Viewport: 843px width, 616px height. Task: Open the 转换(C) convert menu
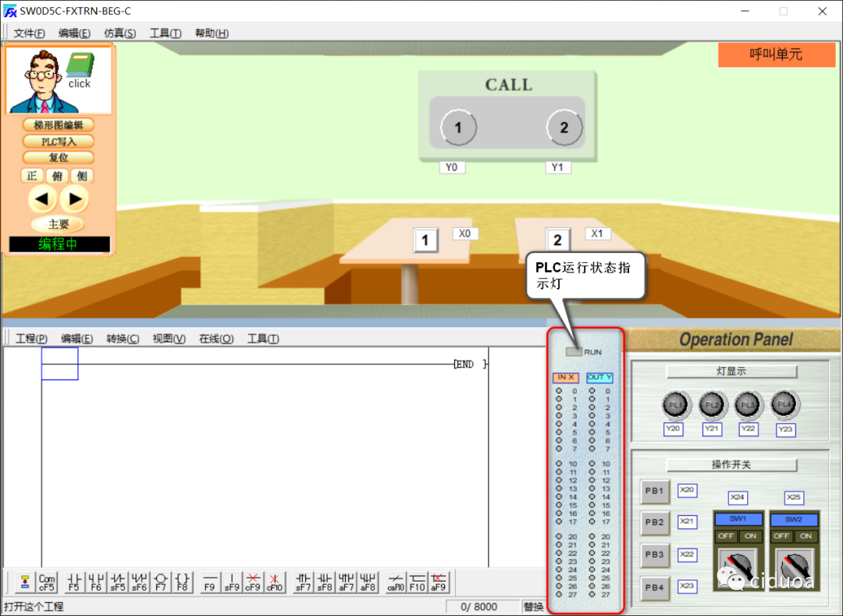123,338
